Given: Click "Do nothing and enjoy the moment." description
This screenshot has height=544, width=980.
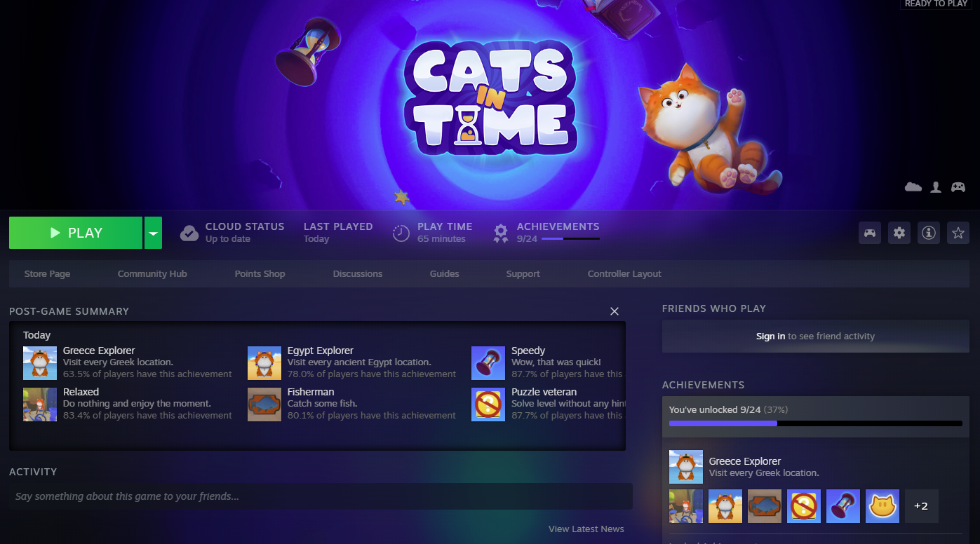Looking at the screenshot, I should pyautogui.click(x=137, y=404).
